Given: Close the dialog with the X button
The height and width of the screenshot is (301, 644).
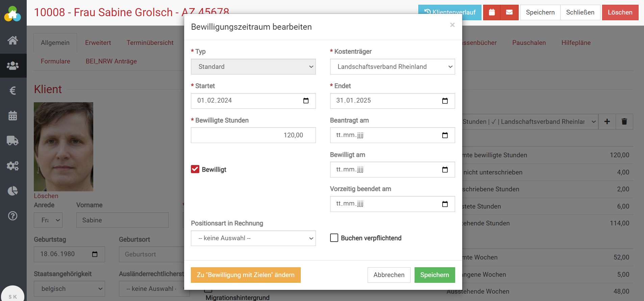Looking at the screenshot, I should (x=452, y=25).
